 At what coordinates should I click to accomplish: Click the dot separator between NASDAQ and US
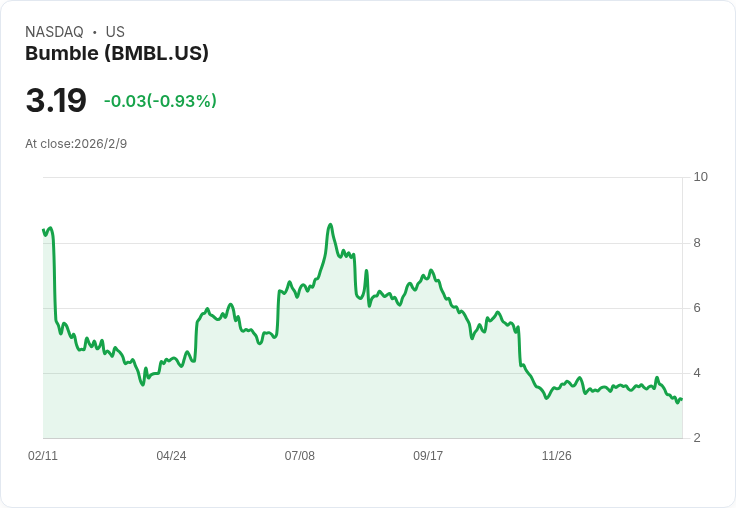[x=94, y=32]
